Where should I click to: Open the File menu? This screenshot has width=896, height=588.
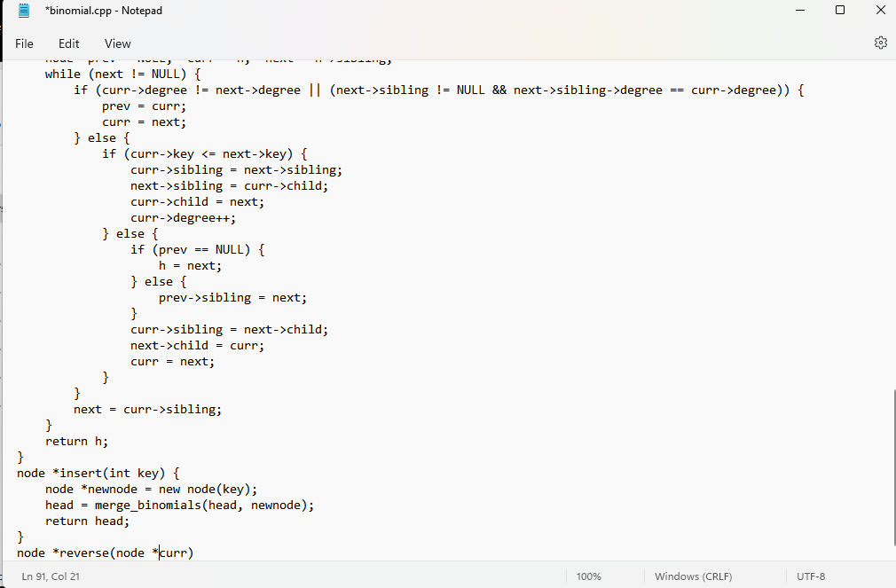pos(24,43)
